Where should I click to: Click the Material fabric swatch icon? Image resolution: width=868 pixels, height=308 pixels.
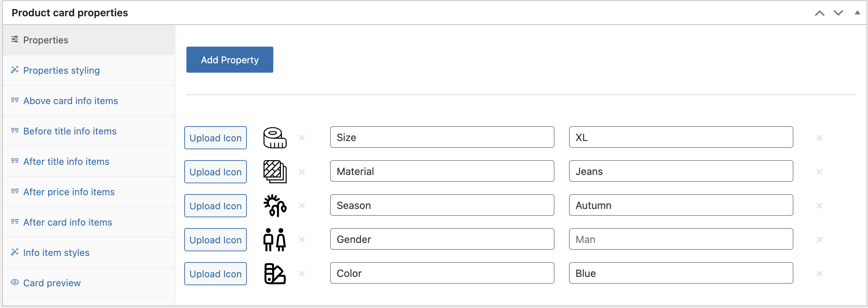click(275, 172)
